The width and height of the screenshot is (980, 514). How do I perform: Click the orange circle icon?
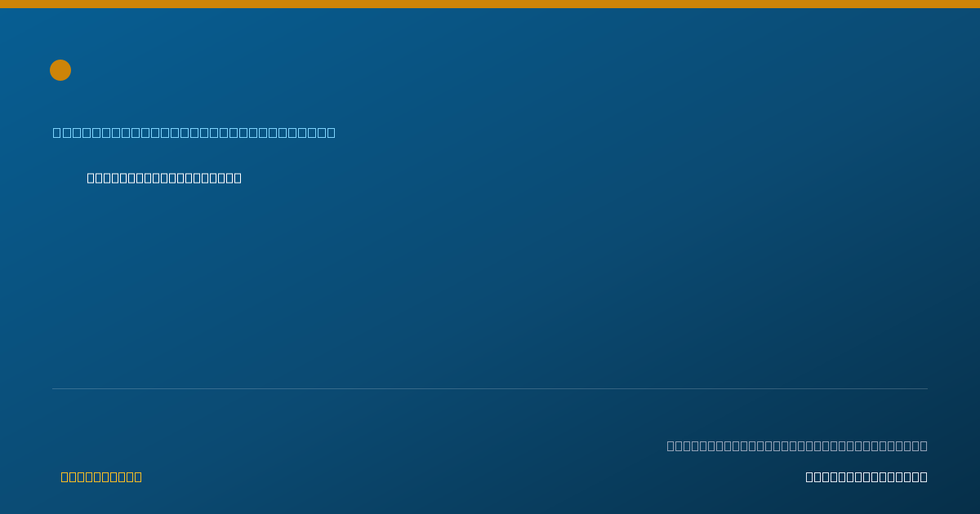pyautogui.click(x=60, y=70)
